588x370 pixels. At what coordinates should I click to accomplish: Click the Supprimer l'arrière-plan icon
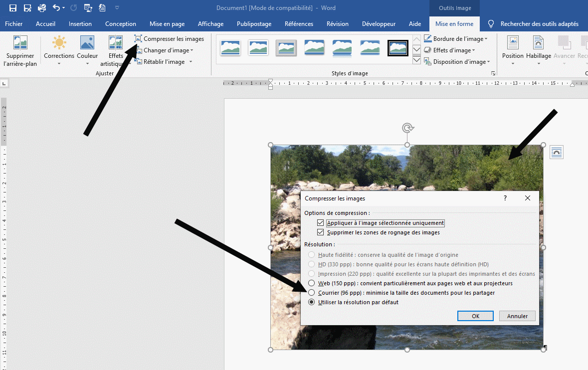pyautogui.click(x=20, y=44)
